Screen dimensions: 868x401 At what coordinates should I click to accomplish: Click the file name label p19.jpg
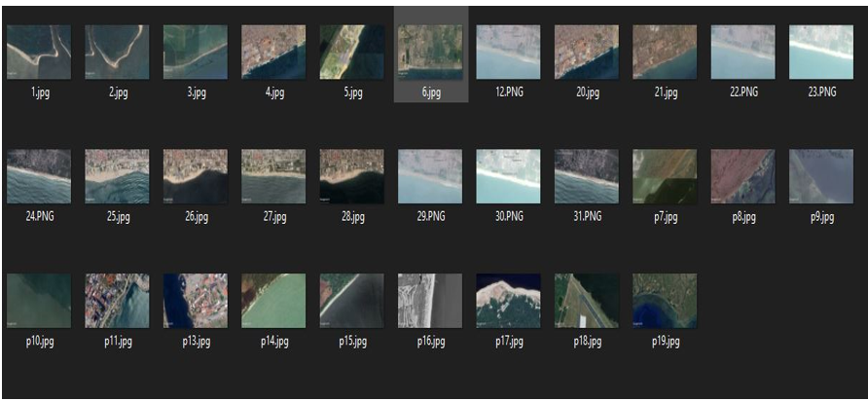point(665,342)
